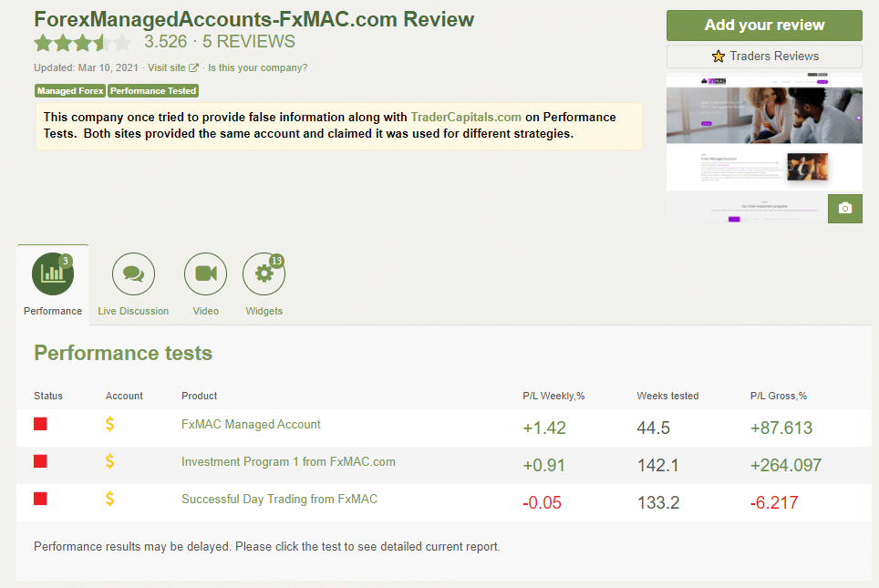
Task: Open the FxMAC Managed Account report
Action: [251, 424]
